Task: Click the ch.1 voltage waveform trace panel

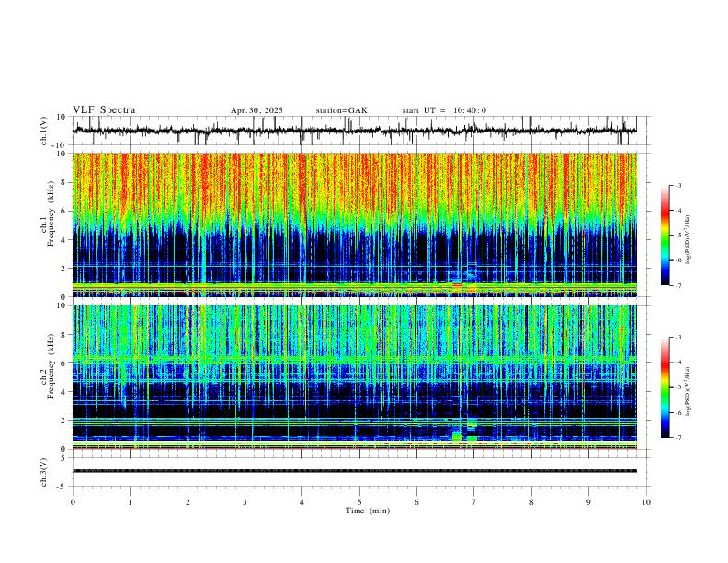Action: coord(355,131)
